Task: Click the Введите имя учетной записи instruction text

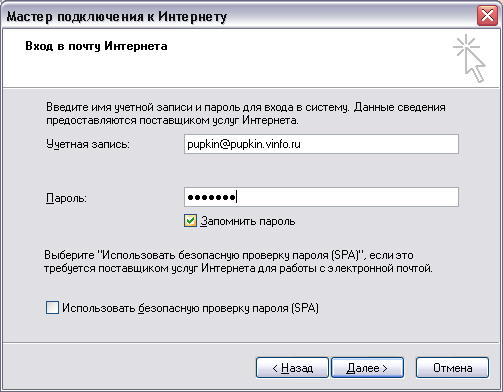Action: pos(246,114)
